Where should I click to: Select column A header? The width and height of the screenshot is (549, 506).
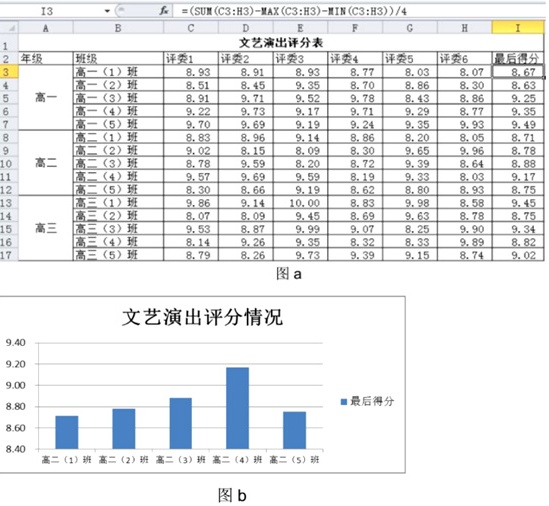coord(46,28)
